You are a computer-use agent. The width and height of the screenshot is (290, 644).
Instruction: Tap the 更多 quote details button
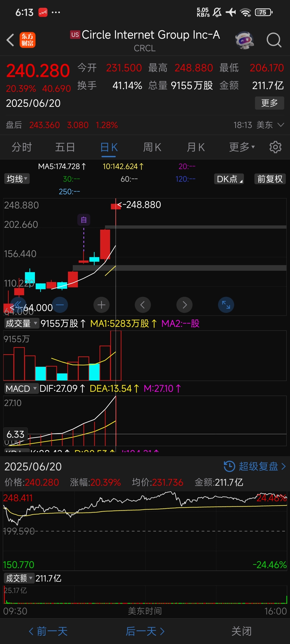(x=270, y=103)
